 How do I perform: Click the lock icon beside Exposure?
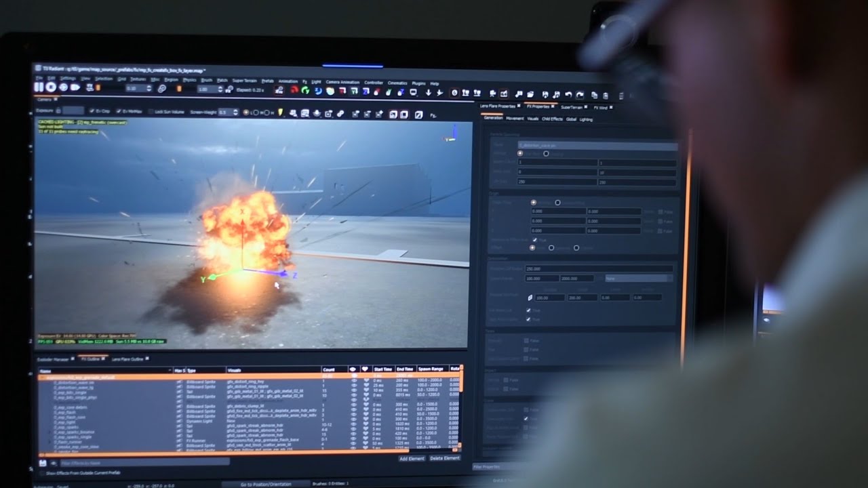[57, 110]
